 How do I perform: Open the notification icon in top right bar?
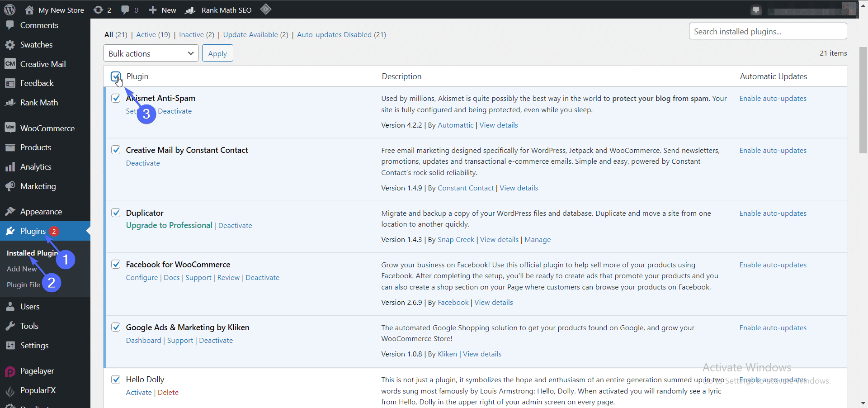[756, 10]
